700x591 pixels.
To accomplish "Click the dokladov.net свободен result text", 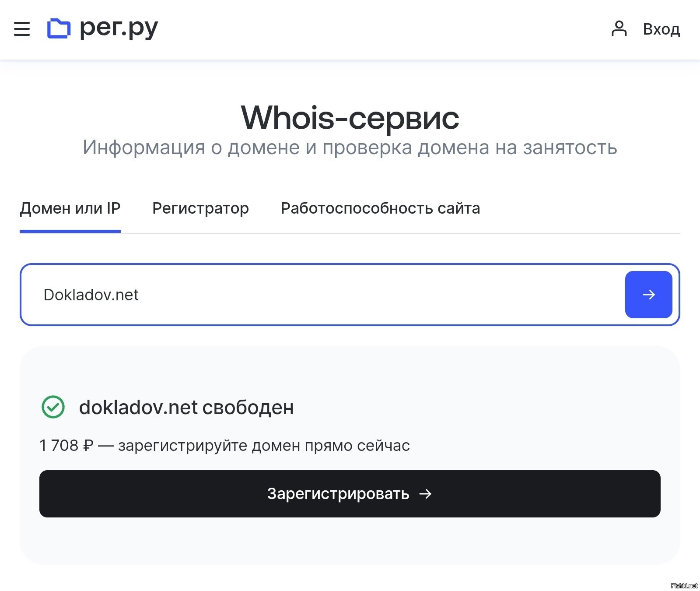I will (x=186, y=408).
